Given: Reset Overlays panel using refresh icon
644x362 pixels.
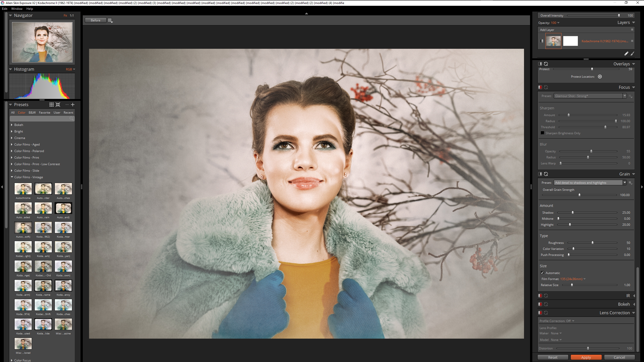Looking at the screenshot, I should pos(546,64).
